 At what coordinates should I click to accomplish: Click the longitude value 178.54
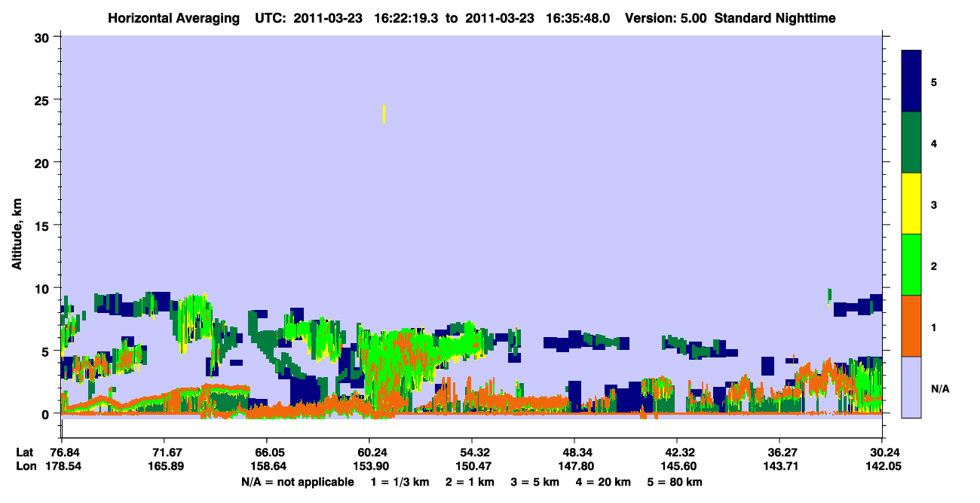[x=62, y=467]
